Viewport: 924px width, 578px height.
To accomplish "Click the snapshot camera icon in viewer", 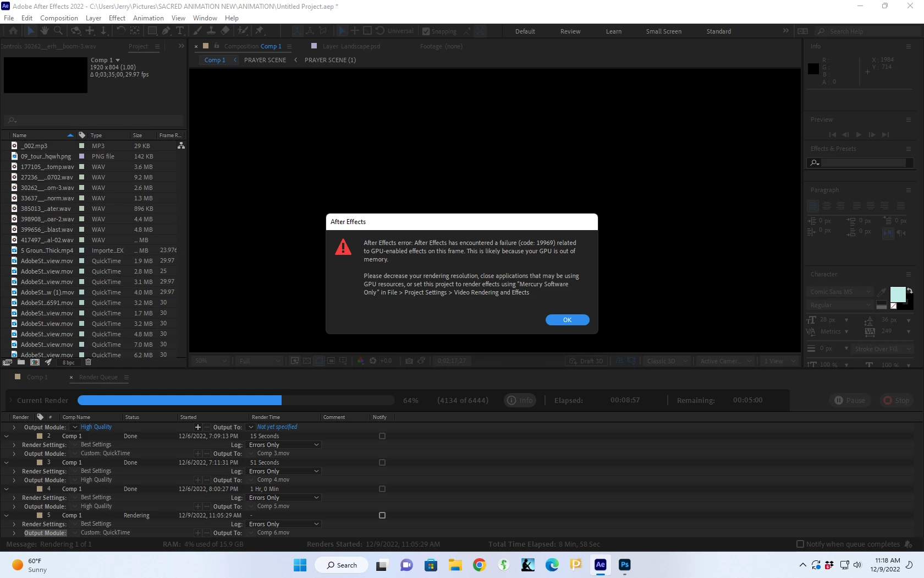I will point(409,361).
